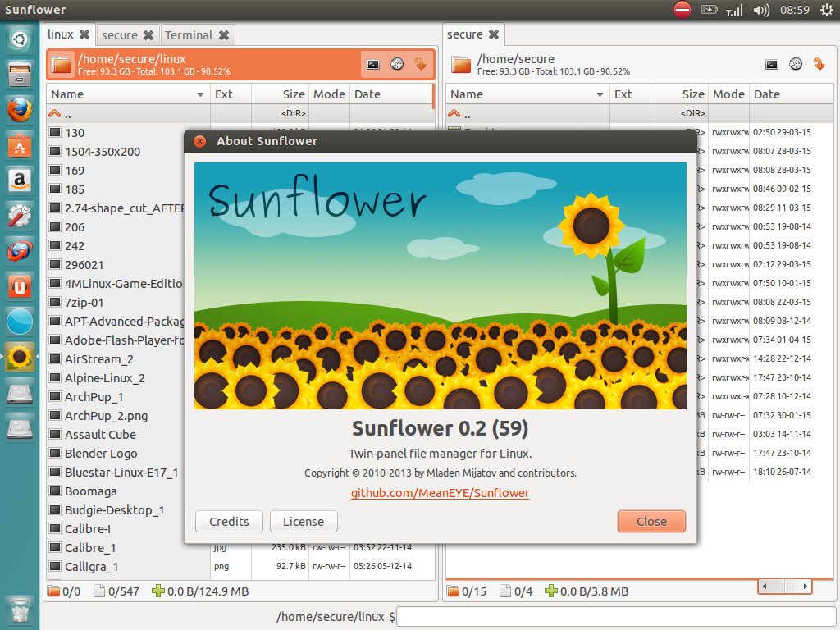Switch to left panel secure tab
The height and width of the screenshot is (630, 840).
[x=120, y=34]
